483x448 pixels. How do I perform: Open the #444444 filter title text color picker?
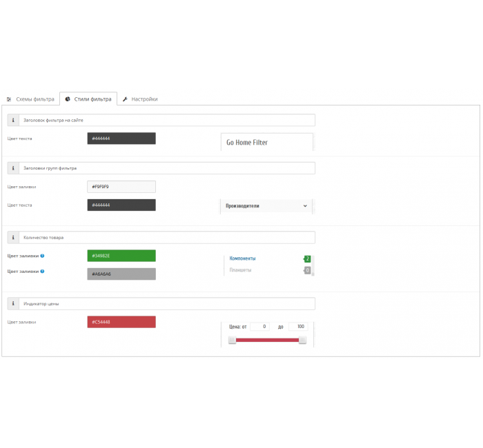tap(121, 139)
